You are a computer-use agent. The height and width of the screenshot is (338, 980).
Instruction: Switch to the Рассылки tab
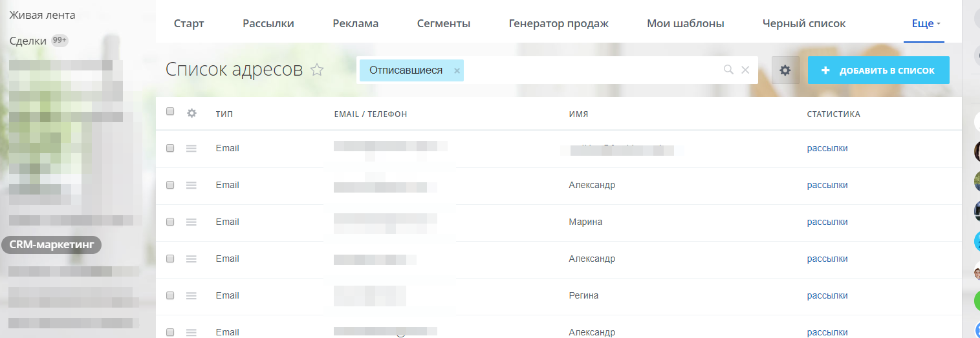pyautogui.click(x=268, y=24)
